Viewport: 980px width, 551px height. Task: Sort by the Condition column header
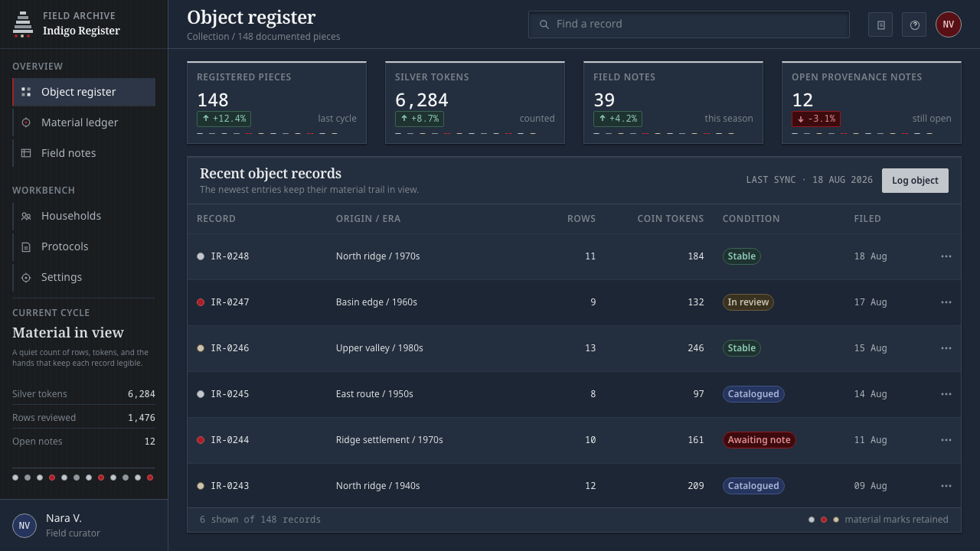click(x=751, y=219)
